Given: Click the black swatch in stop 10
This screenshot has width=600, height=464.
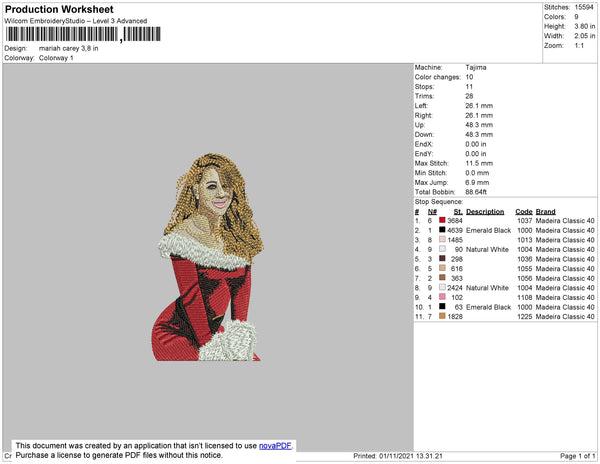Looking at the screenshot, I should [442, 306].
